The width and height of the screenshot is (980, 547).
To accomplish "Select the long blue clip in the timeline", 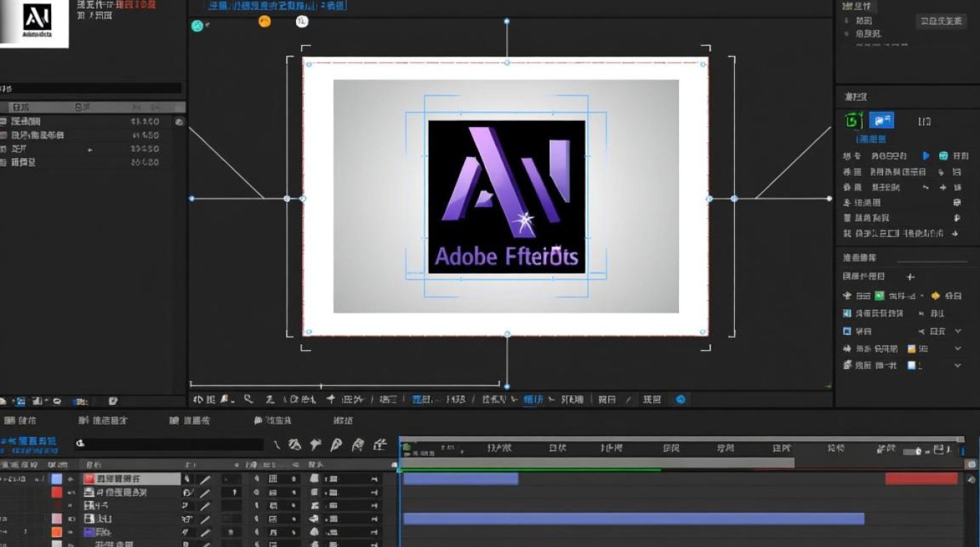I will [634, 519].
